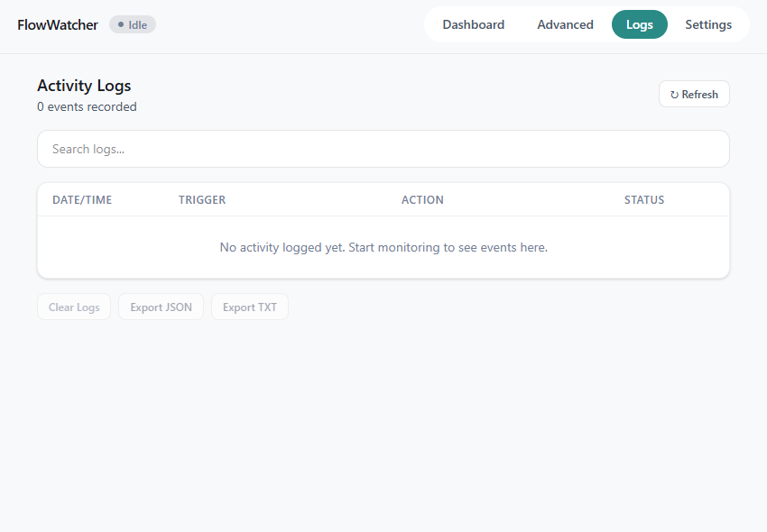Screen dimensions: 767x532
Task: Click the STATUS column header
Action: point(644,200)
